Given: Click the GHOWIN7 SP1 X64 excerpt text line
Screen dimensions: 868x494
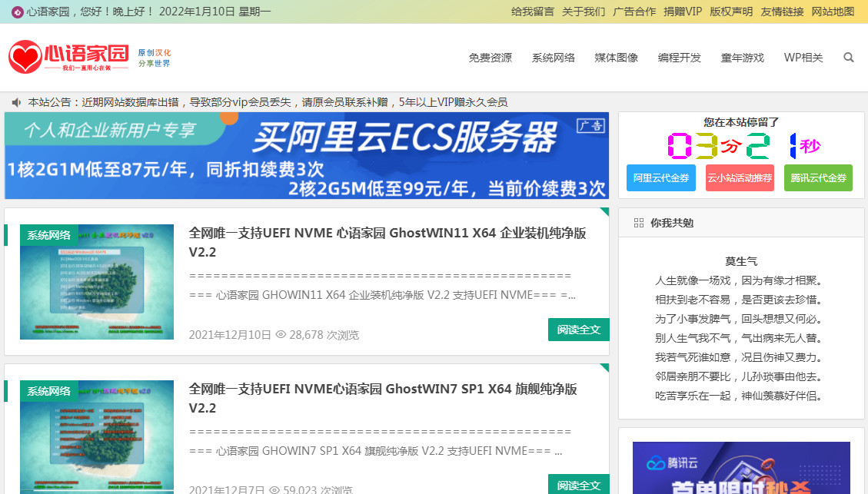Looking at the screenshot, I should tap(376, 451).
